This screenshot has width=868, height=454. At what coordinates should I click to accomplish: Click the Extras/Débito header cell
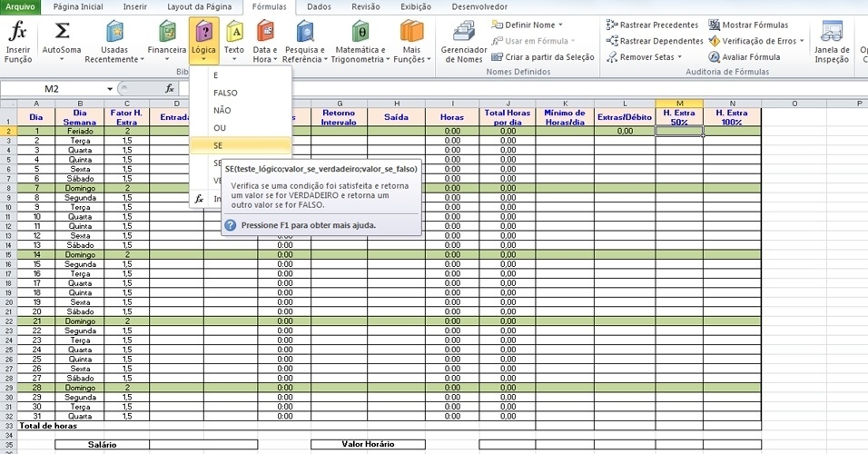(x=625, y=117)
